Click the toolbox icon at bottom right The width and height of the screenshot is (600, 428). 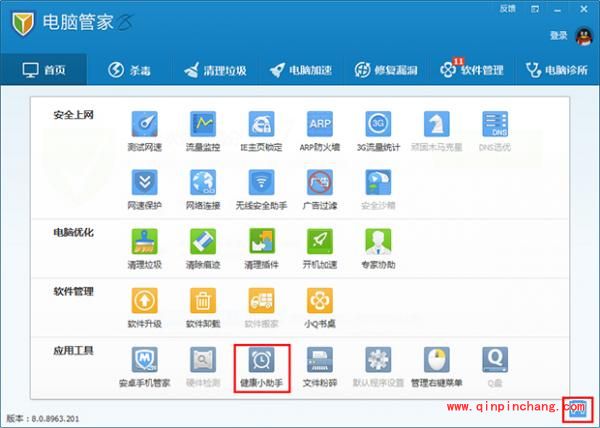pyautogui.click(x=578, y=409)
